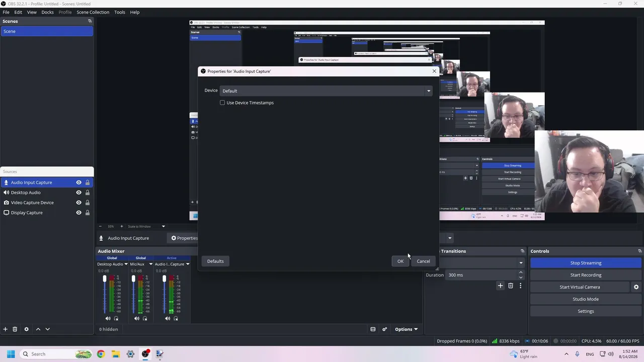644x362 pixels.
Task: Zoom in the preview with plus icon
Action: tap(121, 226)
